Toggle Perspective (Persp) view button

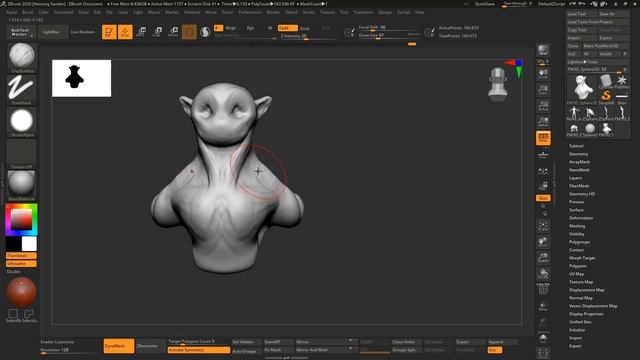click(543, 138)
